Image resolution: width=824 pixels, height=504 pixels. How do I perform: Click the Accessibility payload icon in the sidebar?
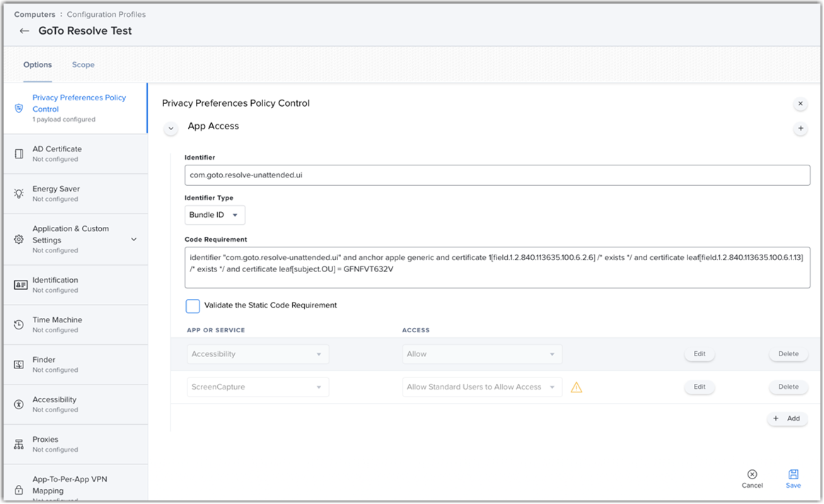19,404
